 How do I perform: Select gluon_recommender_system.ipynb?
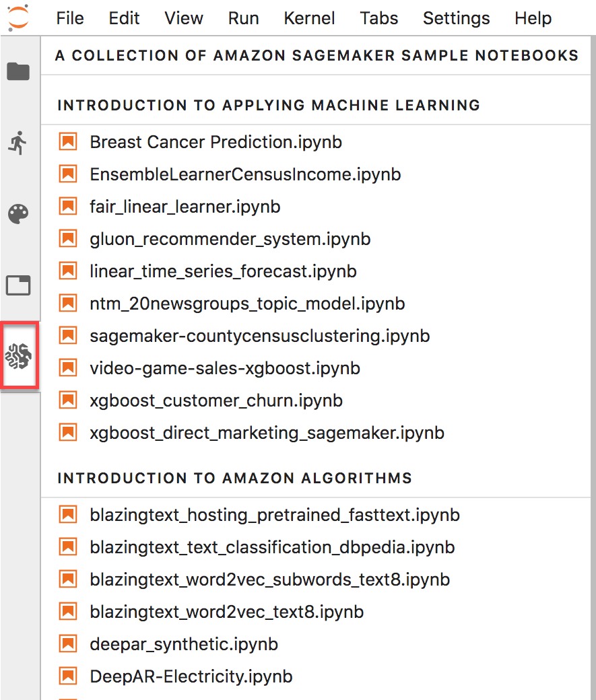pyautogui.click(x=230, y=239)
